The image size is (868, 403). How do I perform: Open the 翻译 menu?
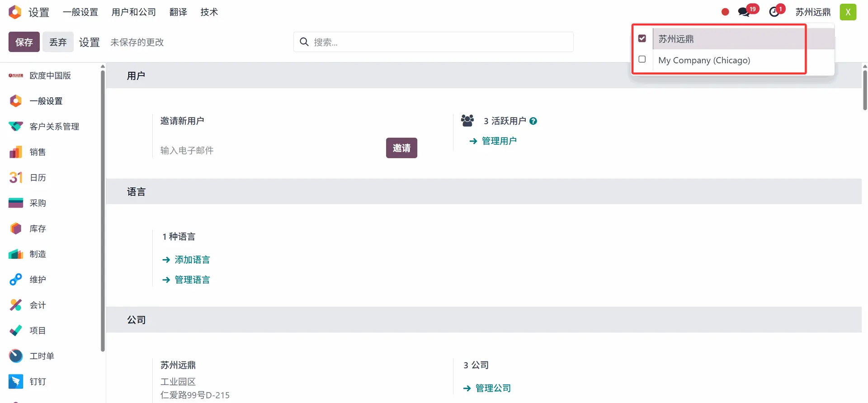(x=178, y=12)
